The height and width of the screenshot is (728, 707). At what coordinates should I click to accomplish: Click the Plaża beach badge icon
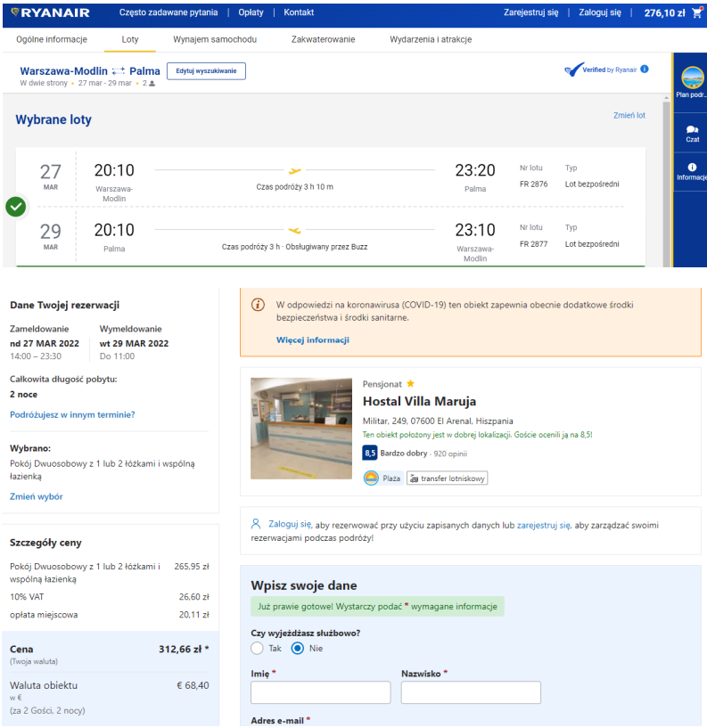pyautogui.click(x=371, y=479)
